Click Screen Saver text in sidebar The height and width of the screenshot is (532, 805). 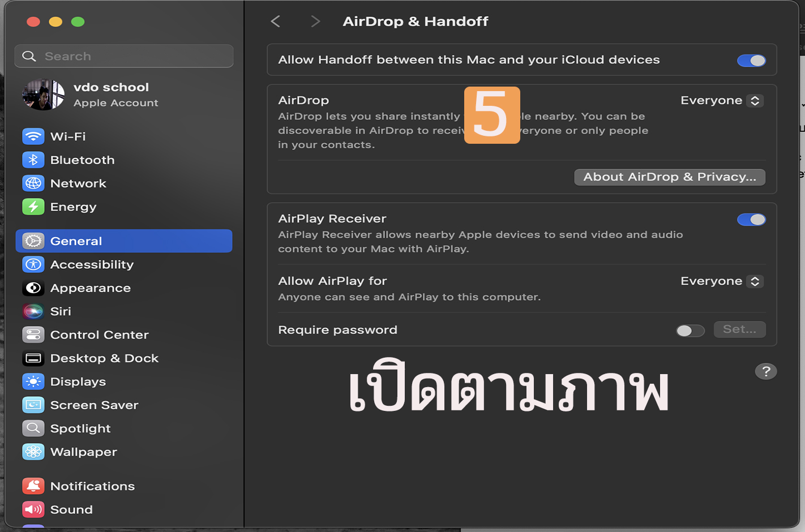95,405
